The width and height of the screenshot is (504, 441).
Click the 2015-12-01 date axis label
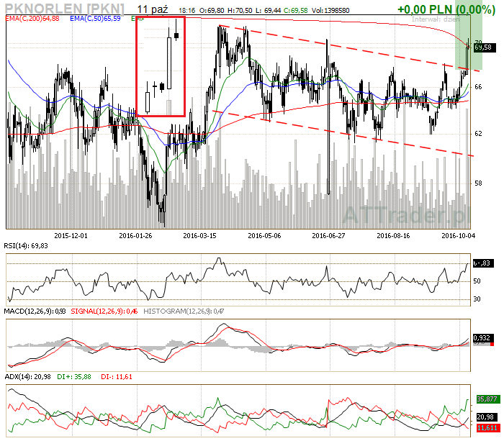click(71, 236)
